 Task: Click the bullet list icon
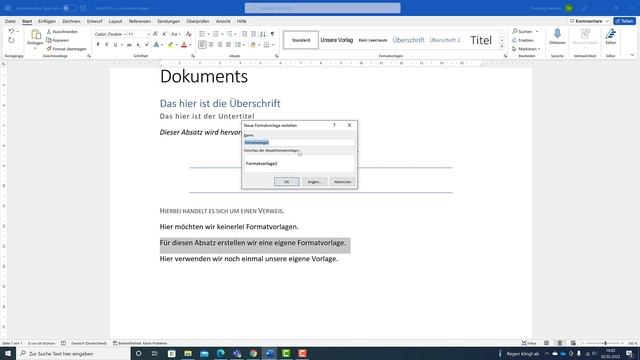202,34
